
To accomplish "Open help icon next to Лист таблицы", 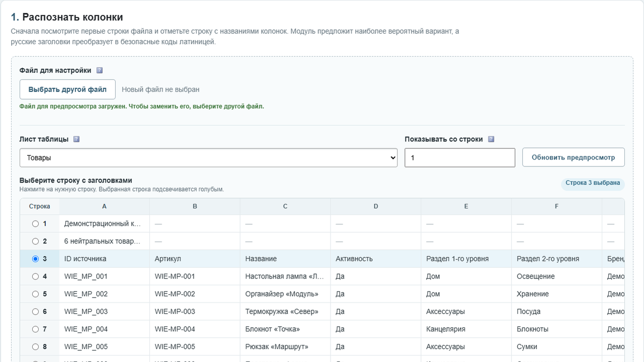I will [76, 139].
